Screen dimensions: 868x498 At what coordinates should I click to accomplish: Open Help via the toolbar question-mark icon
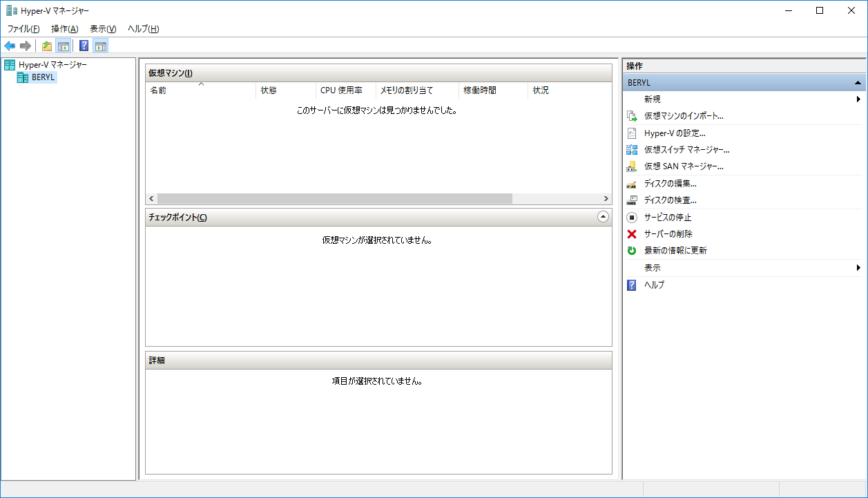click(x=84, y=46)
